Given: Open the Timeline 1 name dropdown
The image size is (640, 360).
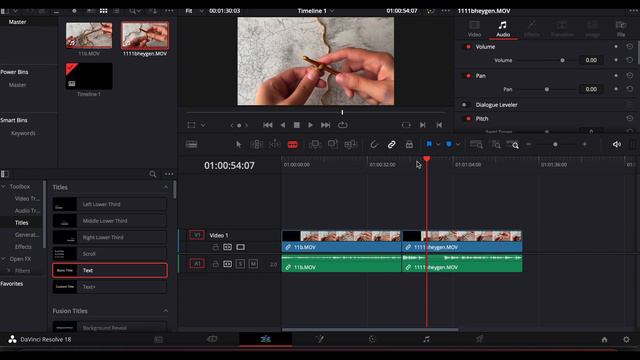Looking at the screenshot, I should pos(332,11).
